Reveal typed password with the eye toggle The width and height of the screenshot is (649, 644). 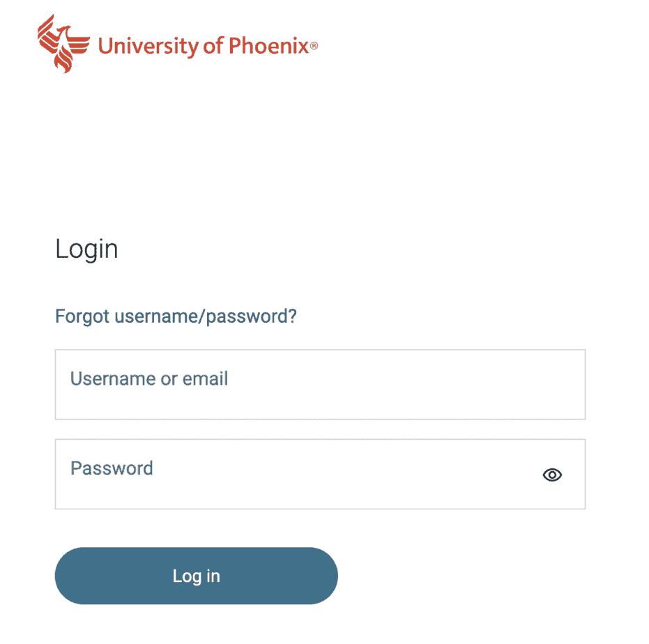[x=551, y=475]
